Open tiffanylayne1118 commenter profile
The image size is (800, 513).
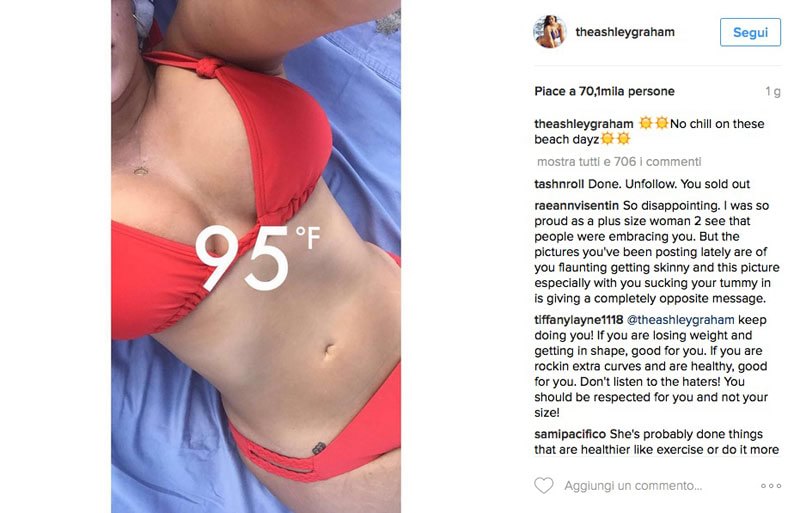click(579, 320)
